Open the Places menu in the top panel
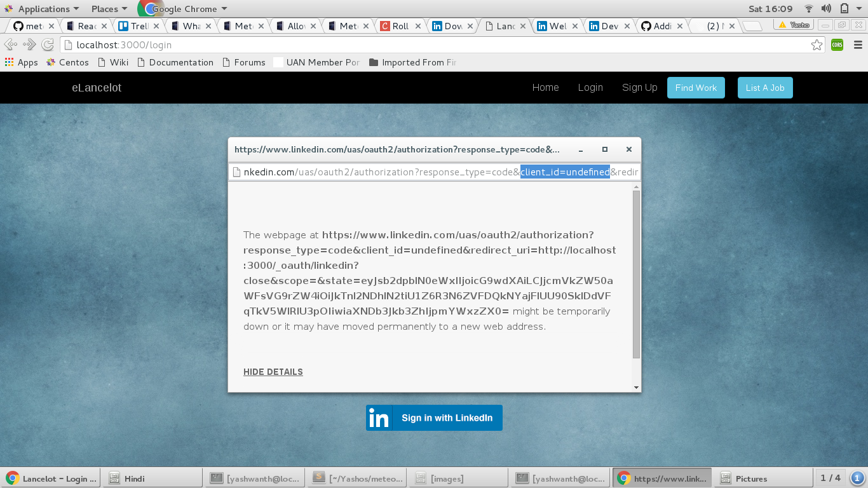The height and width of the screenshot is (488, 868). pos(109,9)
